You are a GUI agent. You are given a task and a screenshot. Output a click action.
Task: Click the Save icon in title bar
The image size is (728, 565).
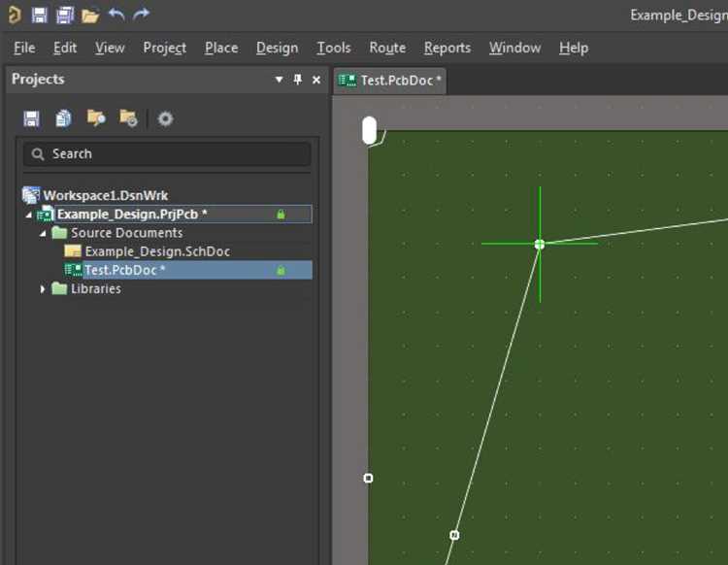pos(39,15)
